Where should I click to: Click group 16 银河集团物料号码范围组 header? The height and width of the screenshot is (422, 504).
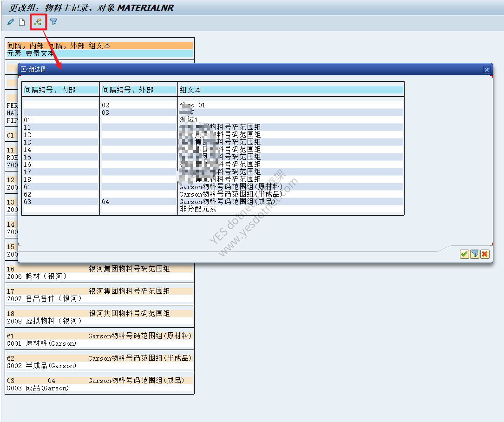100,269
